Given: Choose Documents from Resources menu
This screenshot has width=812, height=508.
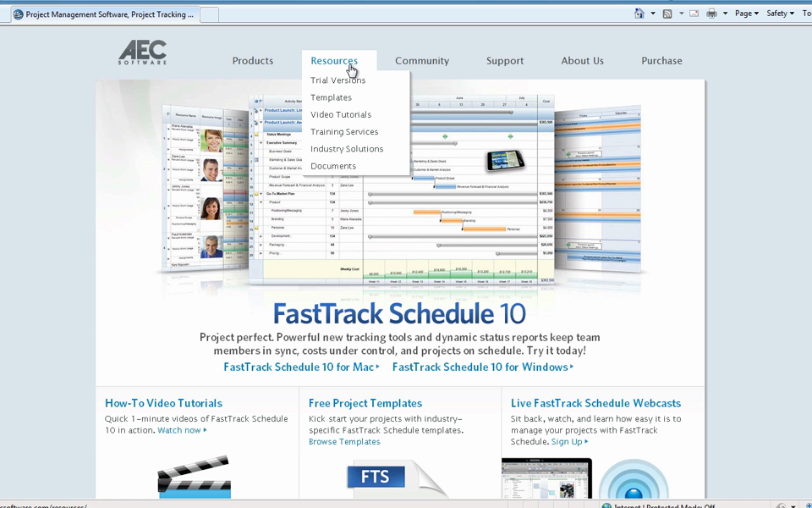Looking at the screenshot, I should [333, 166].
